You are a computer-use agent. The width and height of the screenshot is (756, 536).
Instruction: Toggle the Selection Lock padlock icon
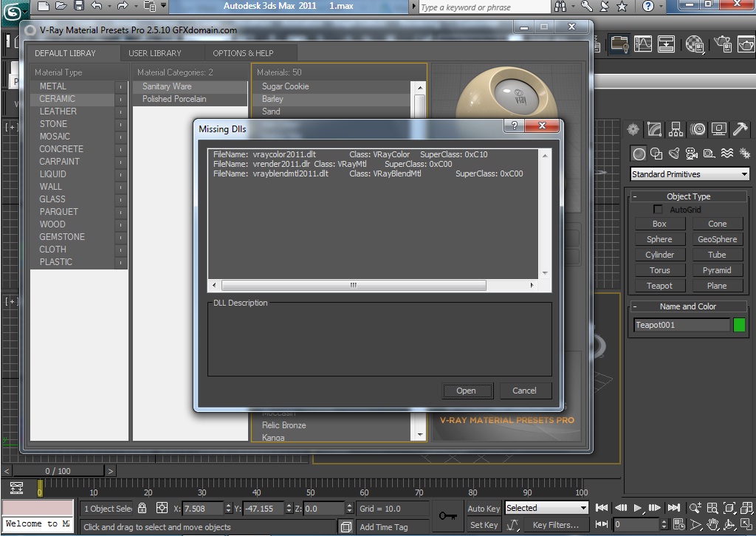pos(142,508)
